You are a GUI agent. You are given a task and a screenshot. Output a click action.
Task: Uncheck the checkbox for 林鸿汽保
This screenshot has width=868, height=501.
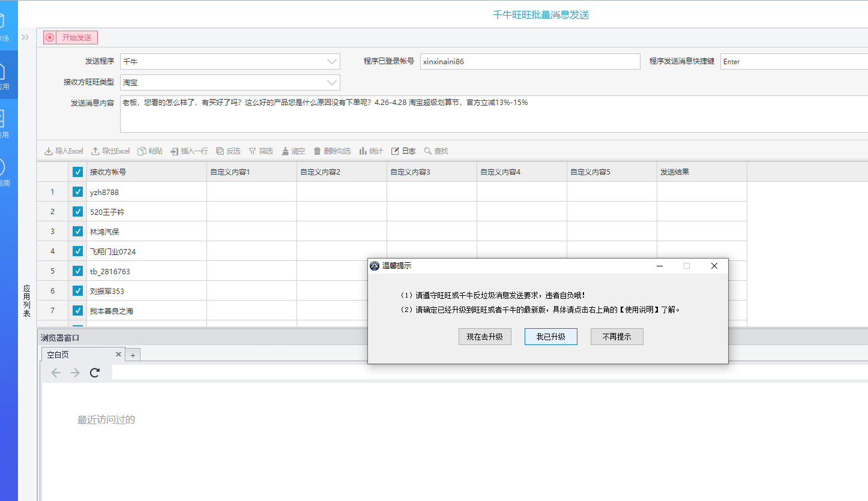77,232
